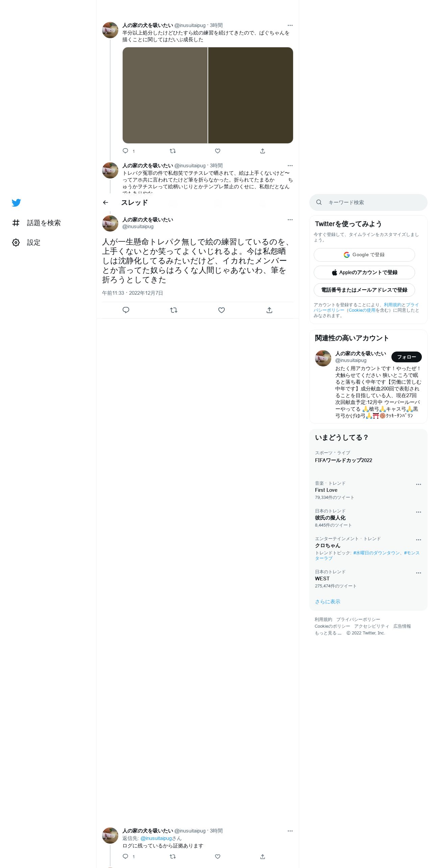Image resolution: width=434 pixels, height=868 pixels.
Task: Open more menu for WEST trend
Action: click(418, 573)
